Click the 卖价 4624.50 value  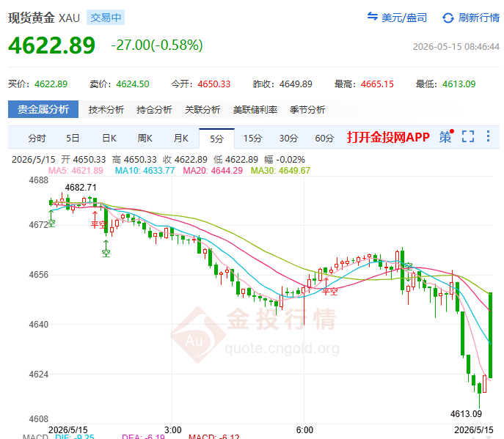(x=133, y=84)
